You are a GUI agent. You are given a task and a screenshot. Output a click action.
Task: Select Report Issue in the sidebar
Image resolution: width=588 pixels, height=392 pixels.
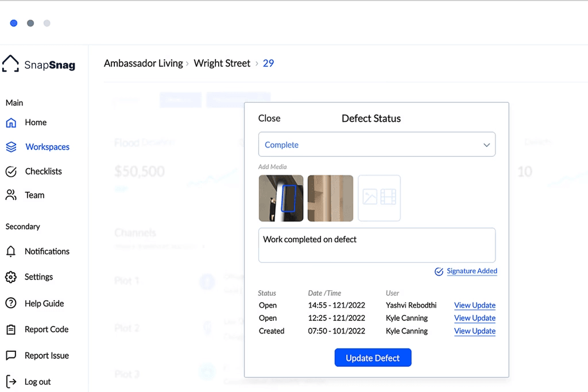tap(46, 356)
